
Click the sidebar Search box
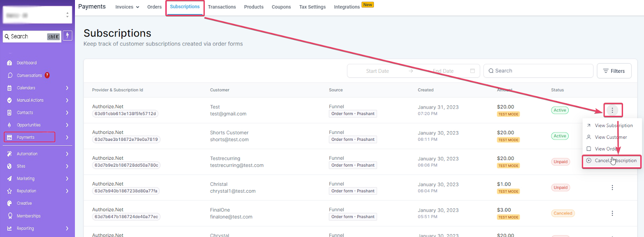(32, 36)
